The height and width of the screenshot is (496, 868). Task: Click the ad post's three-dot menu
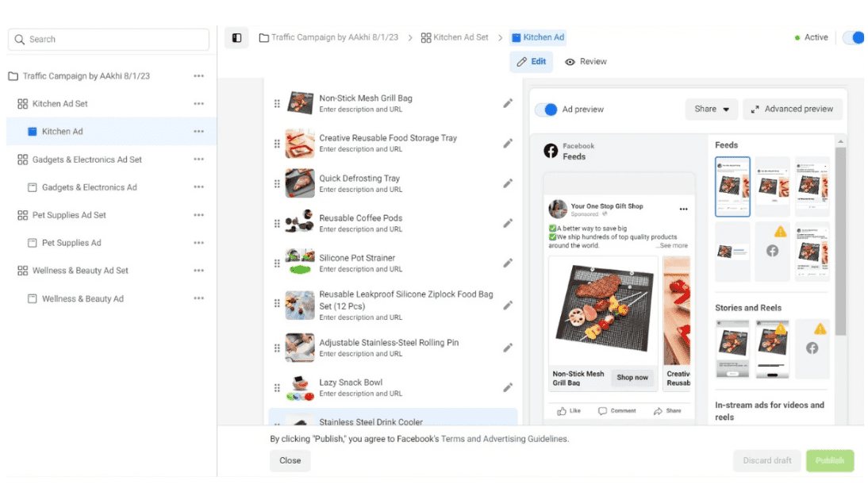(x=683, y=210)
